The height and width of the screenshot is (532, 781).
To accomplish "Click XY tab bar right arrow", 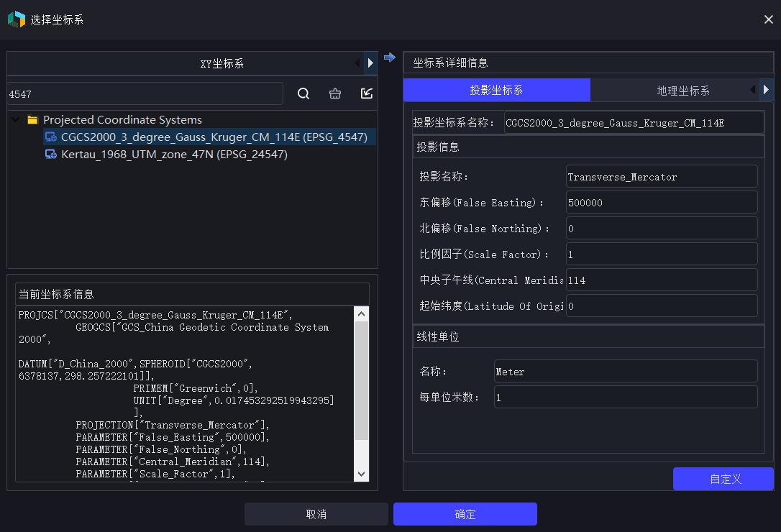I will 370,63.
